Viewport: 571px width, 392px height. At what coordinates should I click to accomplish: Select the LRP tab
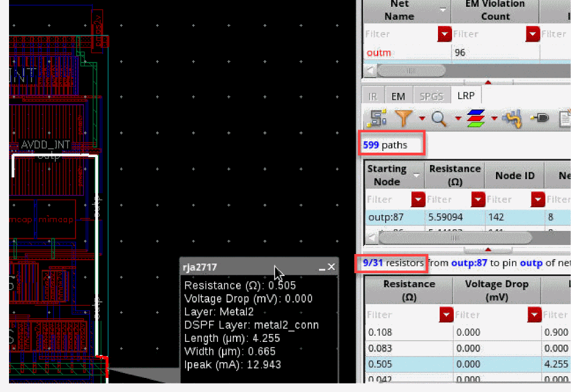point(466,96)
